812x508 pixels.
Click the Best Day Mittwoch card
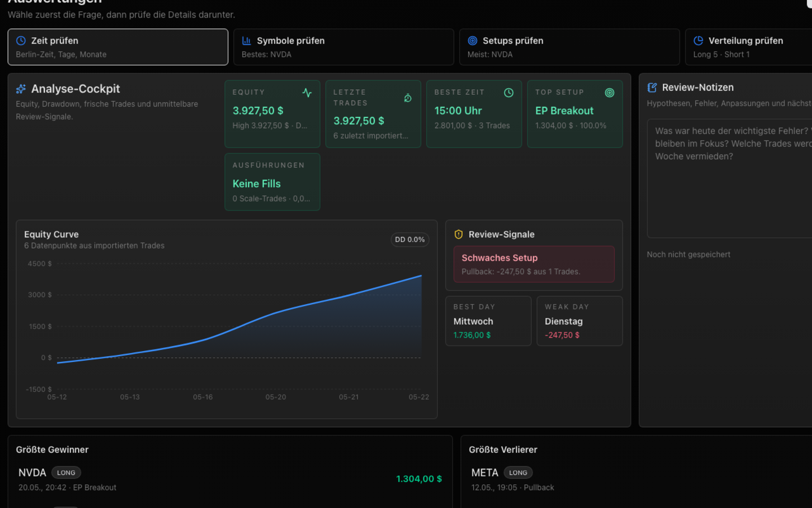[x=488, y=321]
